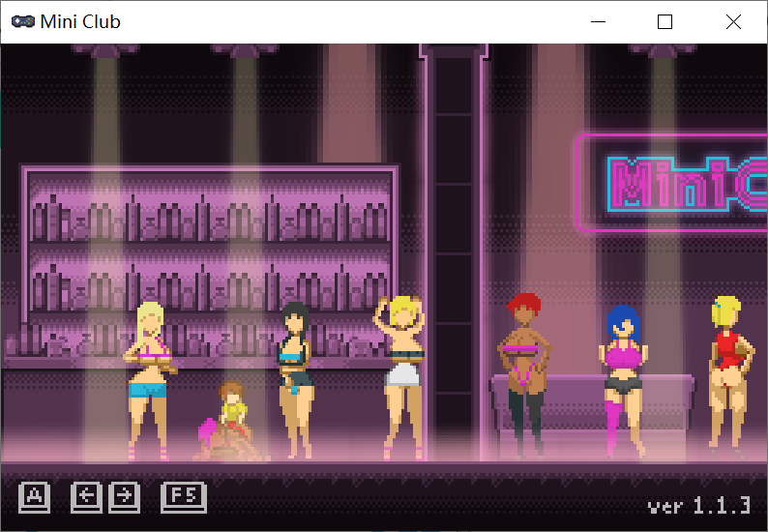Screen dimensions: 768x532
Task: Select the black-haired character near the bar
Action: point(295,377)
